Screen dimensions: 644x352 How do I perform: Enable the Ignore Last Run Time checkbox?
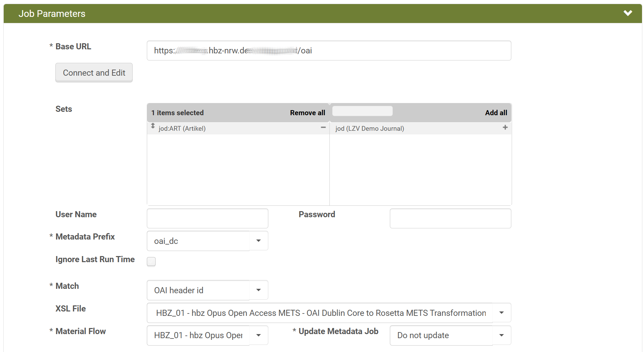151,261
